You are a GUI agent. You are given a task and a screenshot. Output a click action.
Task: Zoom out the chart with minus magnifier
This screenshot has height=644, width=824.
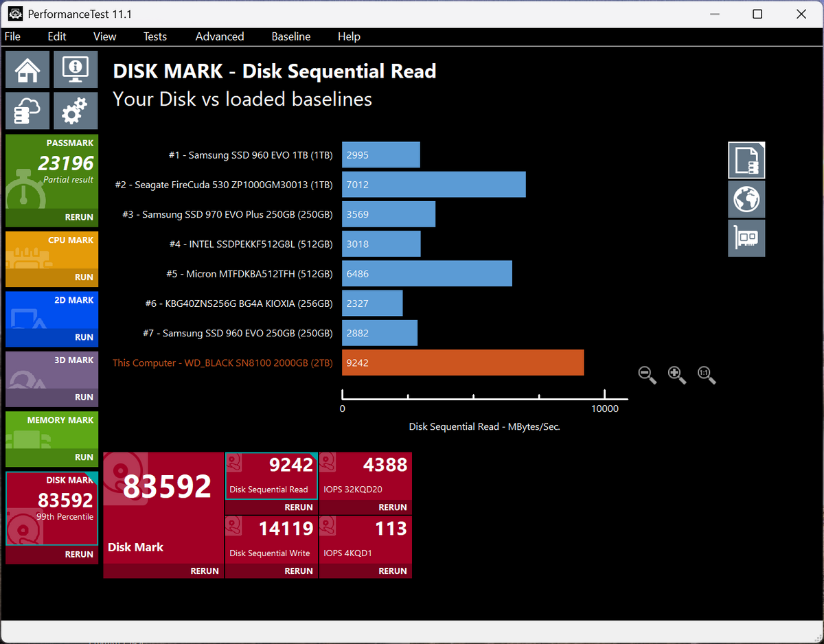648,375
